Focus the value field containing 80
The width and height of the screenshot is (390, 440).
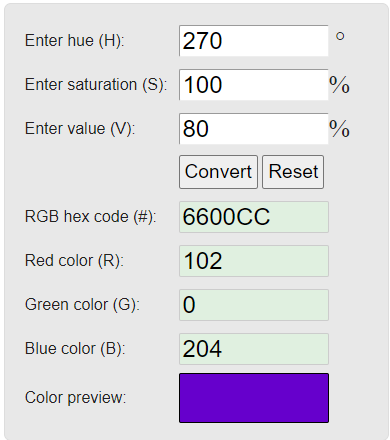pos(254,129)
